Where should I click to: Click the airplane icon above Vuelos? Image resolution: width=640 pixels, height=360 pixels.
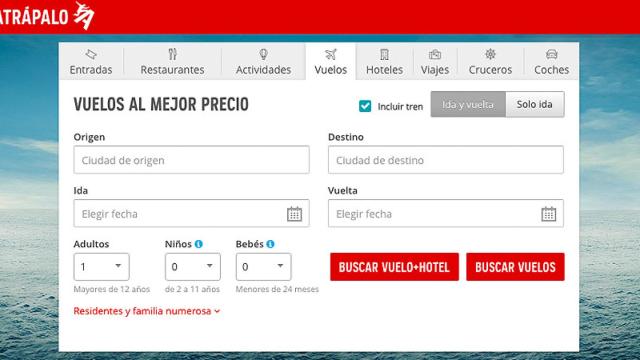(331, 54)
